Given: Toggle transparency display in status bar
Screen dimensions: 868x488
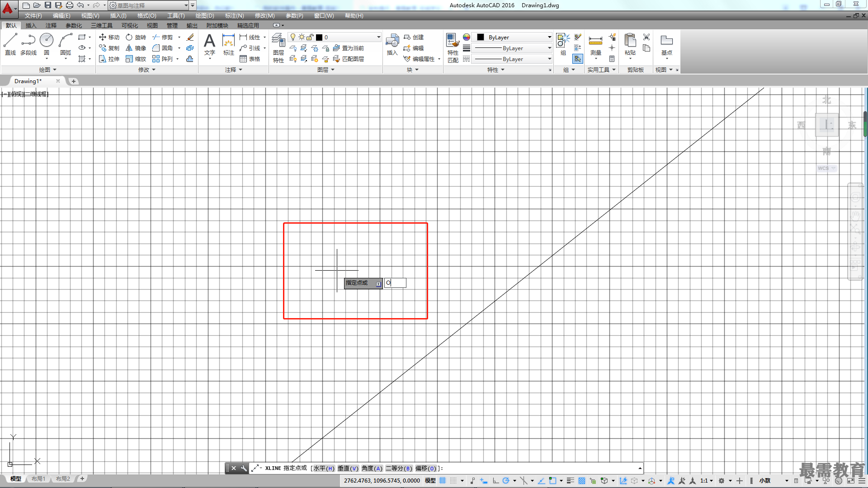Looking at the screenshot, I should [582, 481].
